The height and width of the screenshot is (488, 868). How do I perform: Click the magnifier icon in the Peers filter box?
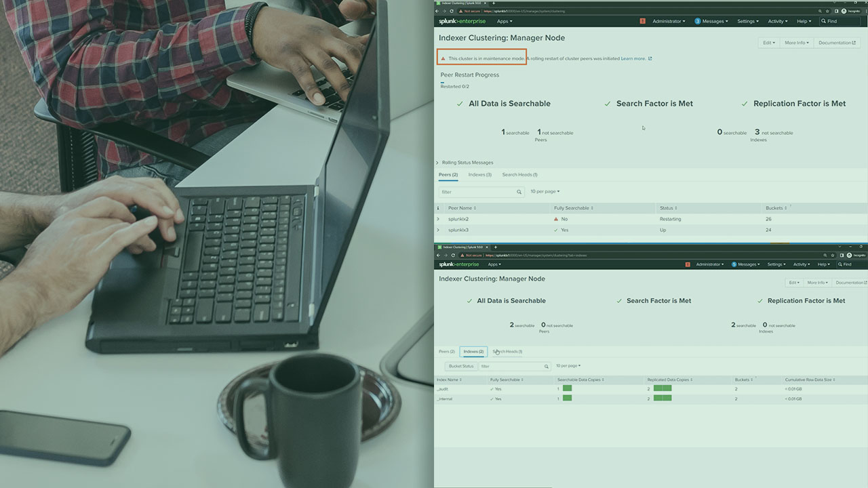click(519, 192)
